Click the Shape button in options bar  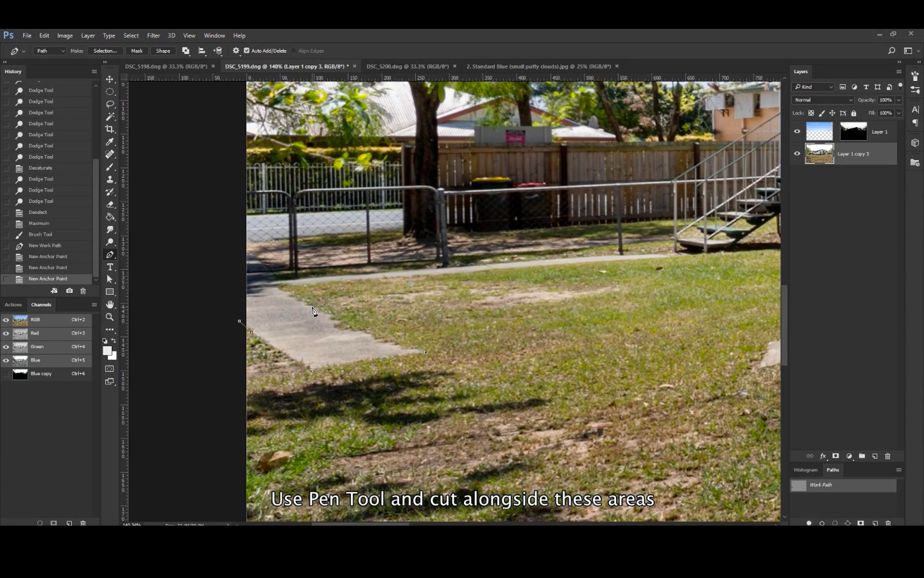click(x=163, y=51)
